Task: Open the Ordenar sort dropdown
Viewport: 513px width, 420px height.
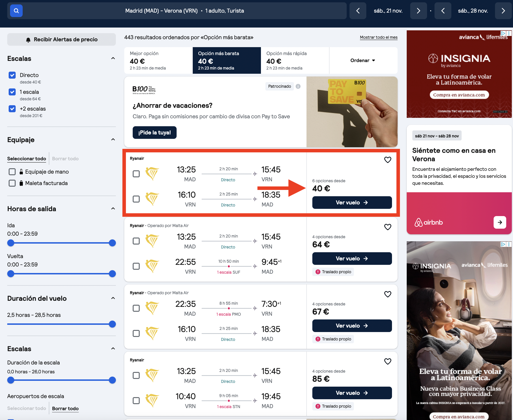Action: (x=363, y=60)
